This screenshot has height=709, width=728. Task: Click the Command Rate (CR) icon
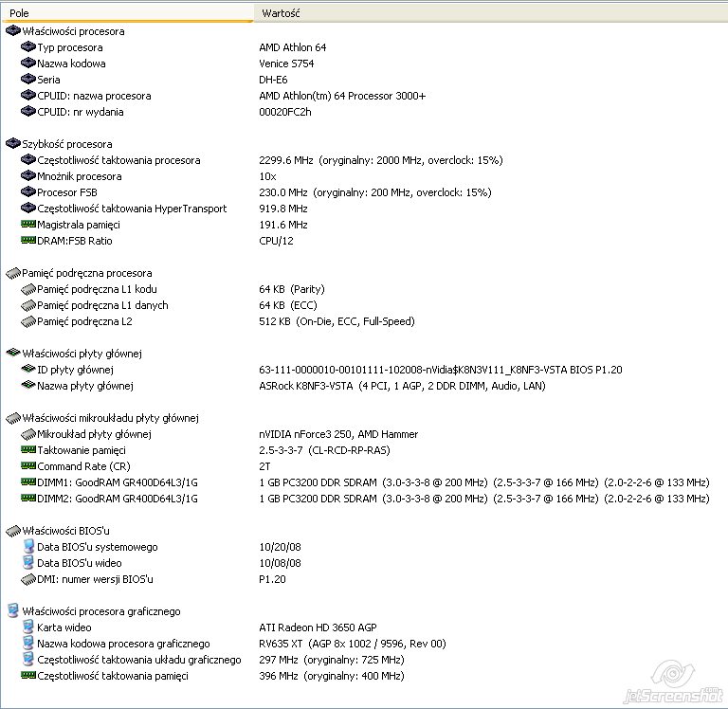[x=28, y=466]
